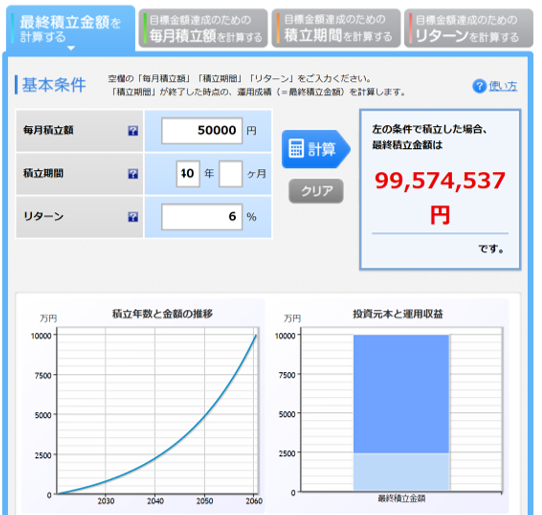The width and height of the screenshot is (542, 515).
Task: Click the help icon next to 毎月積立額
Action: click(x=133, y=131)
